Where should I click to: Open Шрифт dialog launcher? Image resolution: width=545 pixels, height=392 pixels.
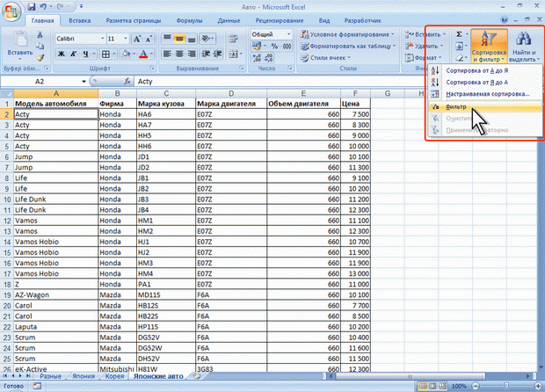click(152, 68)
